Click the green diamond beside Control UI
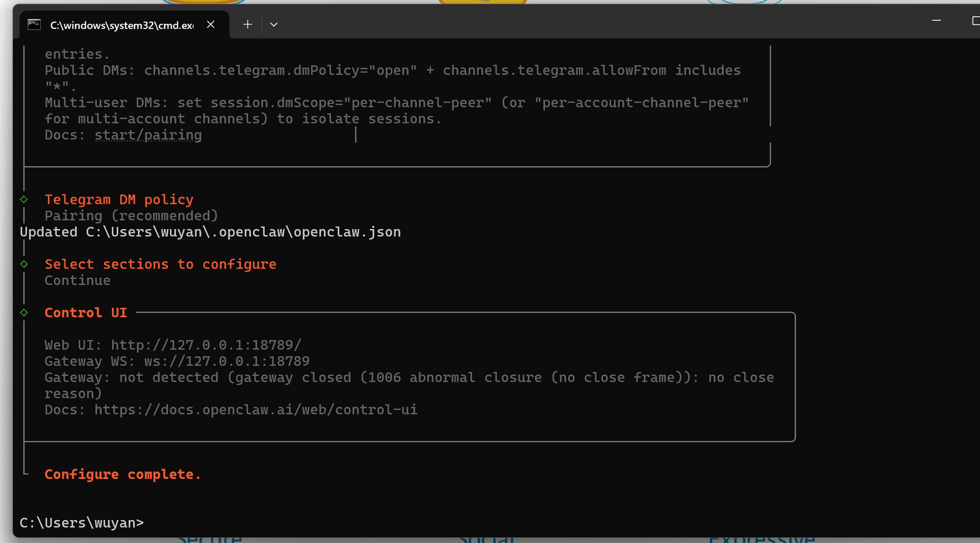Image resolution: width=980 pixels, height=543 pixels. point(24,313)
